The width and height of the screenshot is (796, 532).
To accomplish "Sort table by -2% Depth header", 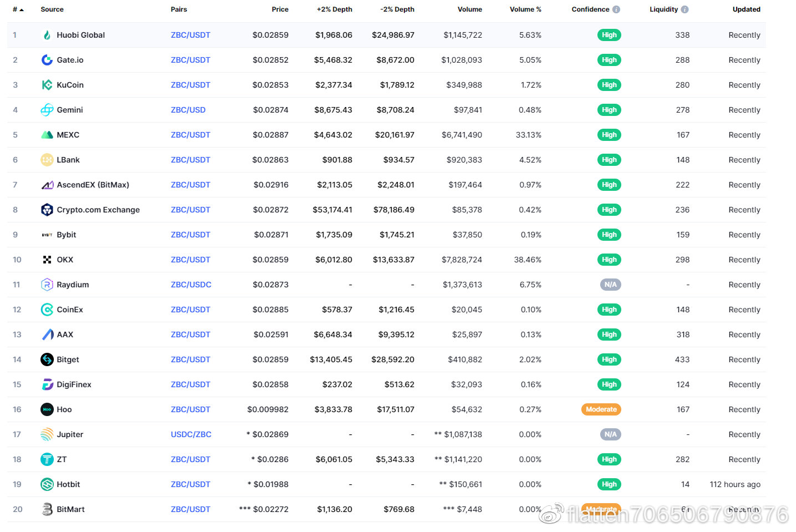I will coord(397,9).
